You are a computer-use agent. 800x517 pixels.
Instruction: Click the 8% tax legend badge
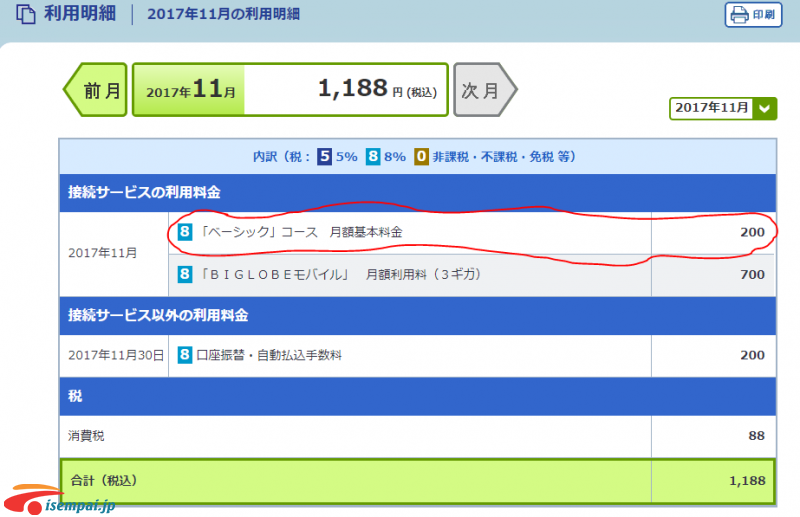373,156
